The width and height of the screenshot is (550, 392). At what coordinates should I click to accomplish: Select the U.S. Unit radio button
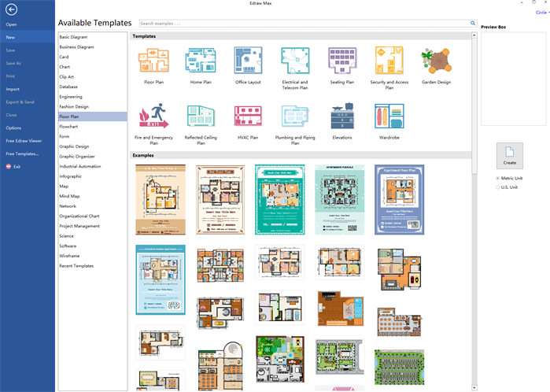(x=498, y=187)
